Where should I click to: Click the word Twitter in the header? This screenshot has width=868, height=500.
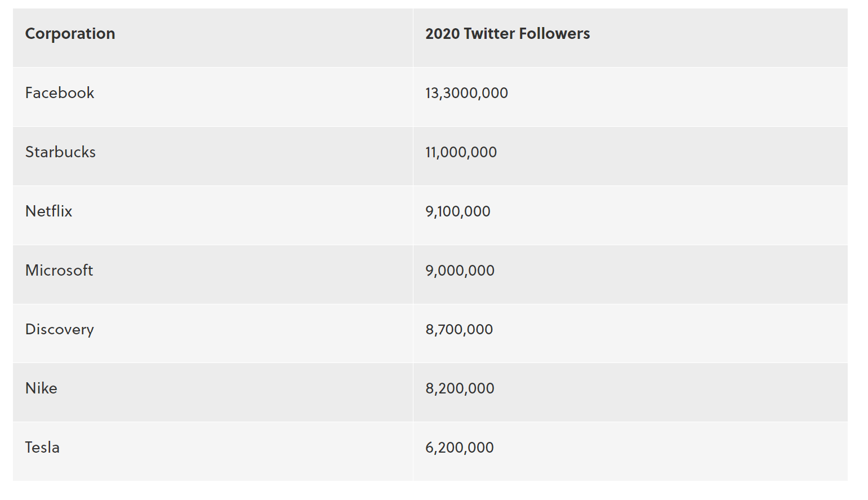point(489,34)
